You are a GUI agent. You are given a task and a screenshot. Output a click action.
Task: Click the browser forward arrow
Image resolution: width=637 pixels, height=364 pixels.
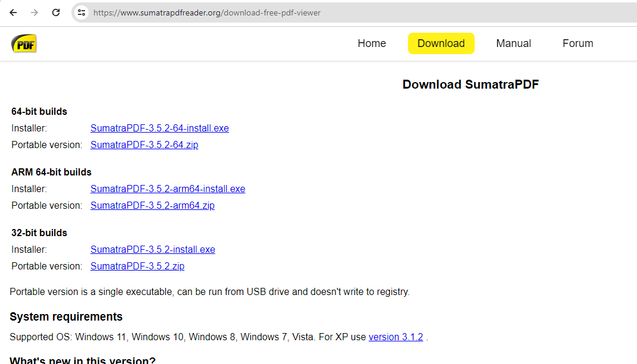[x=34, y=12]
